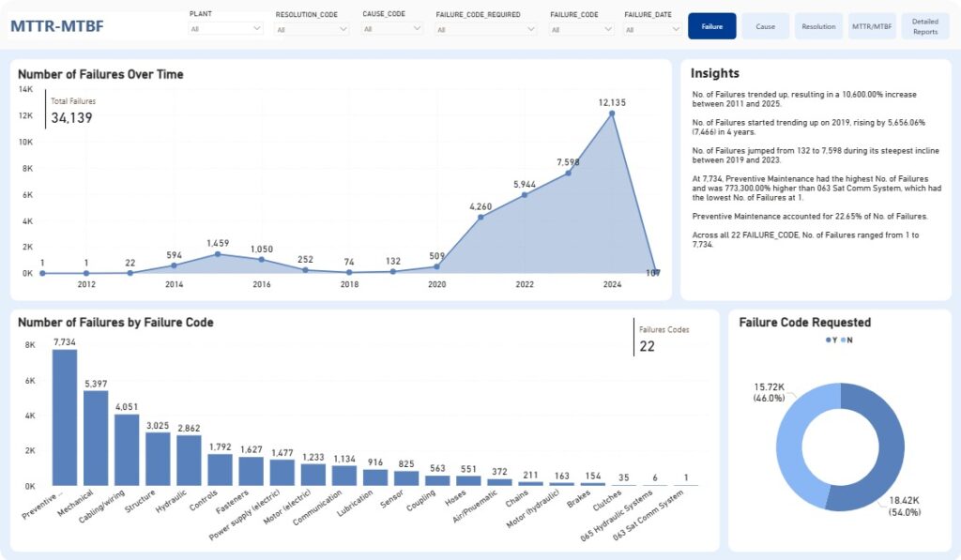Viewport: 961px width, 560px height.
Task: Select the Mechanical bar with 5,397 failures
Action: point(96,438)
